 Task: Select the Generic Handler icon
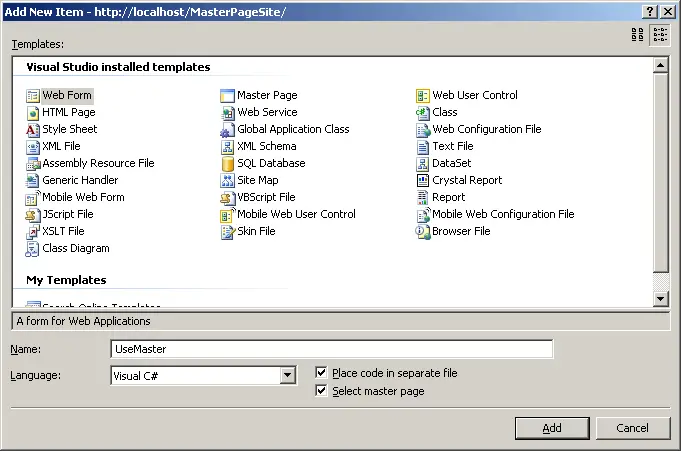[33, 180]
